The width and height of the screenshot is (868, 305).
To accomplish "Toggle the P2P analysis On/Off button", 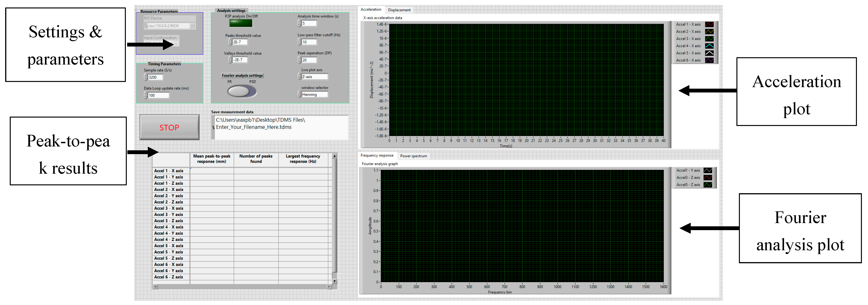I will point(241,23).
